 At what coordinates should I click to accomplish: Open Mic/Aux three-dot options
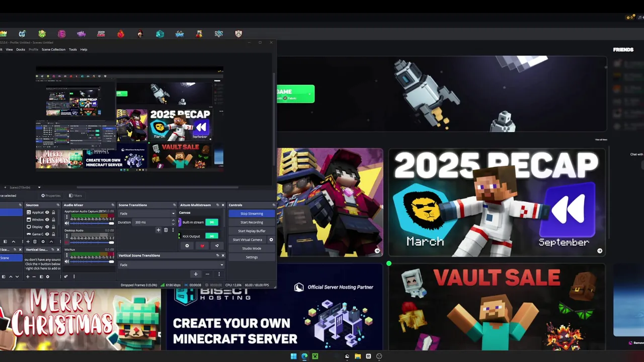(x=67, y=255)
